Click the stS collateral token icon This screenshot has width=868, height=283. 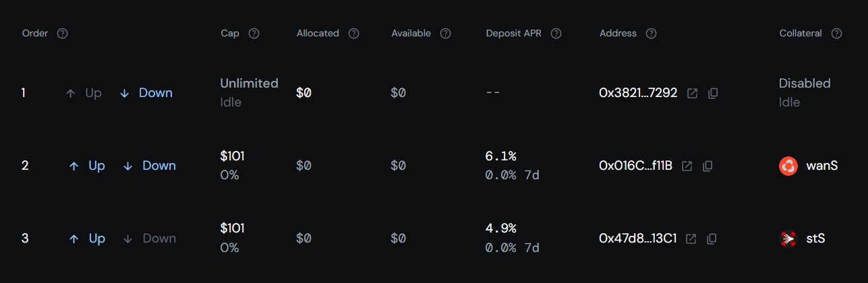[788, 239]
